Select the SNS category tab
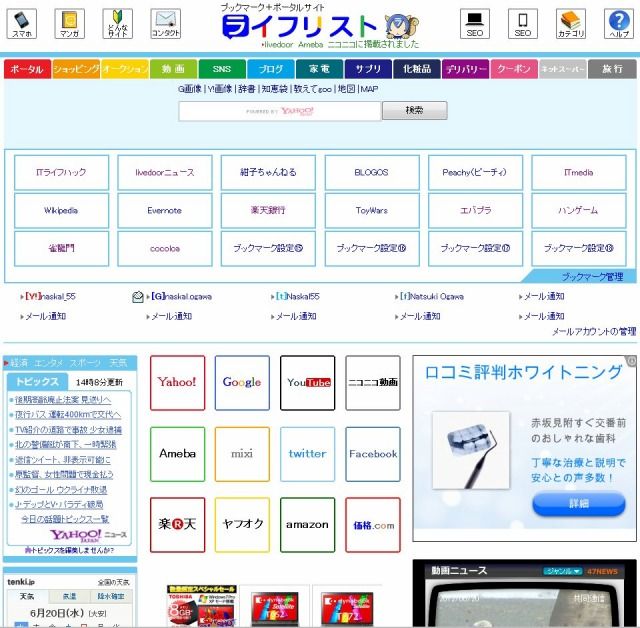640x628 pixels. pos(222,69)
